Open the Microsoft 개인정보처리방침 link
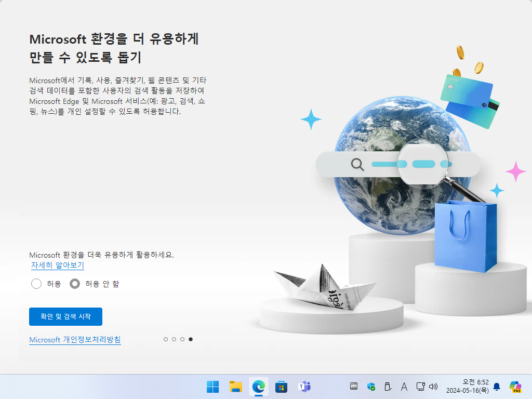Image resolution: width=532 pixels, height=399 pixels. (x=75, y=340)
